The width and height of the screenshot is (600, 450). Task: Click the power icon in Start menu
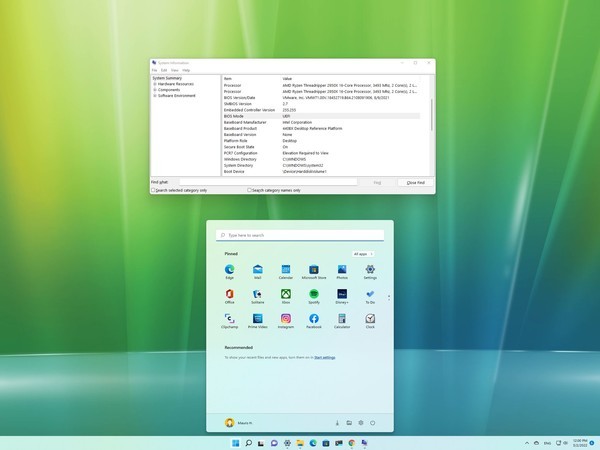[x=372, y=423]
